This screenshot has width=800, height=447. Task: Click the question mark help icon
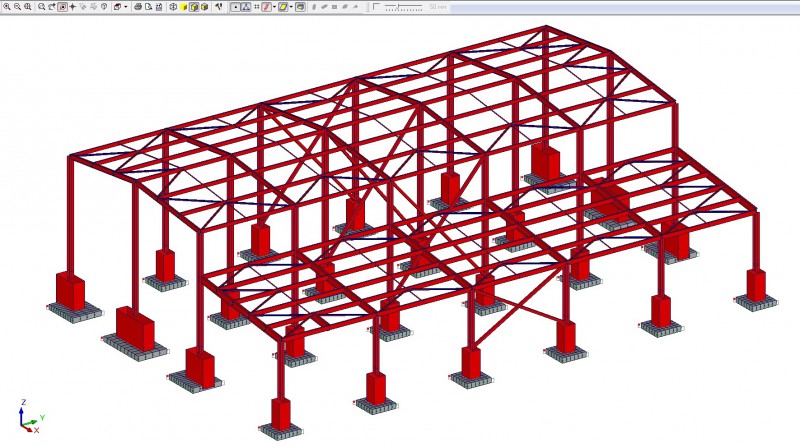(104, 7)
